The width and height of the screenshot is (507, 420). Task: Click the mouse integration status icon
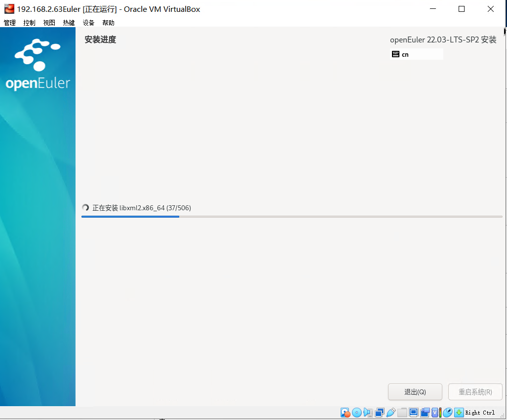coord(447,413)
